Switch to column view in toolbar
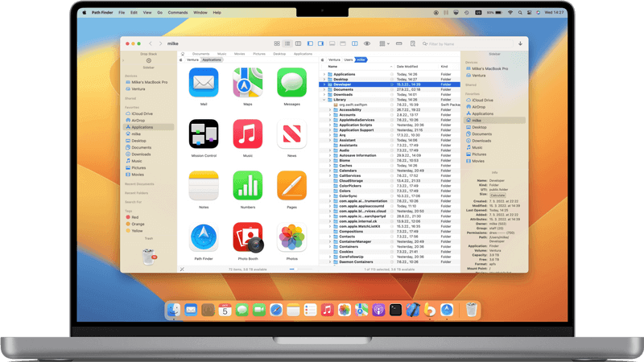 click(298, 43)
